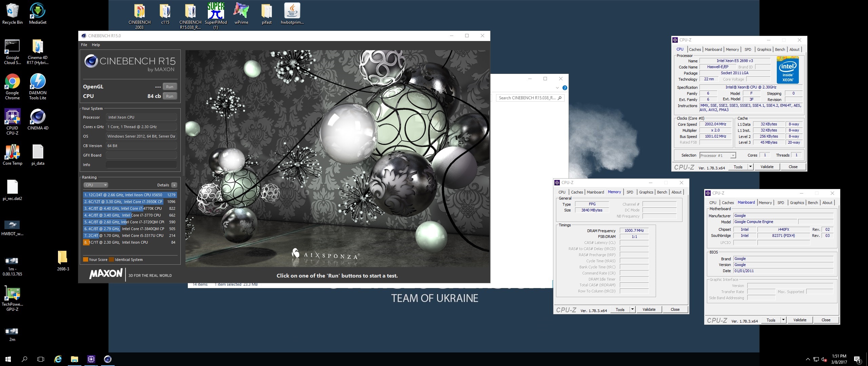Select the pi_data file icon

pos(38,155)
